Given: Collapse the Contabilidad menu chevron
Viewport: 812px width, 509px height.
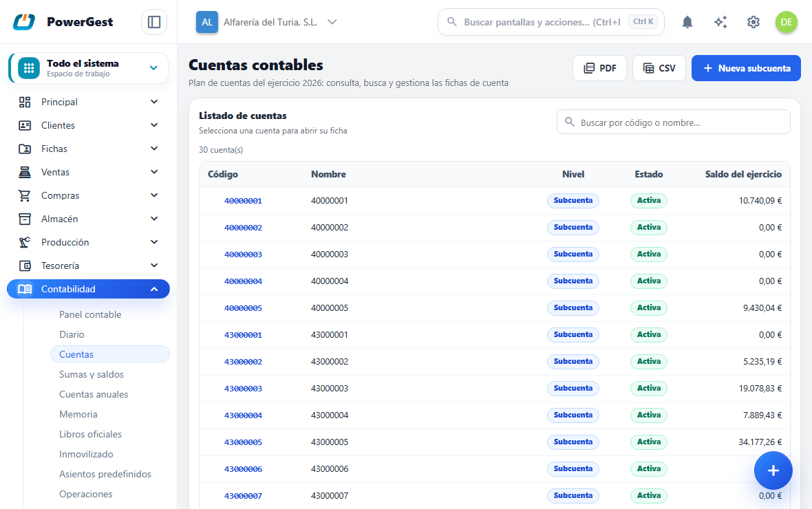Looking at the screenshot, I should click(x=154, y=289).
